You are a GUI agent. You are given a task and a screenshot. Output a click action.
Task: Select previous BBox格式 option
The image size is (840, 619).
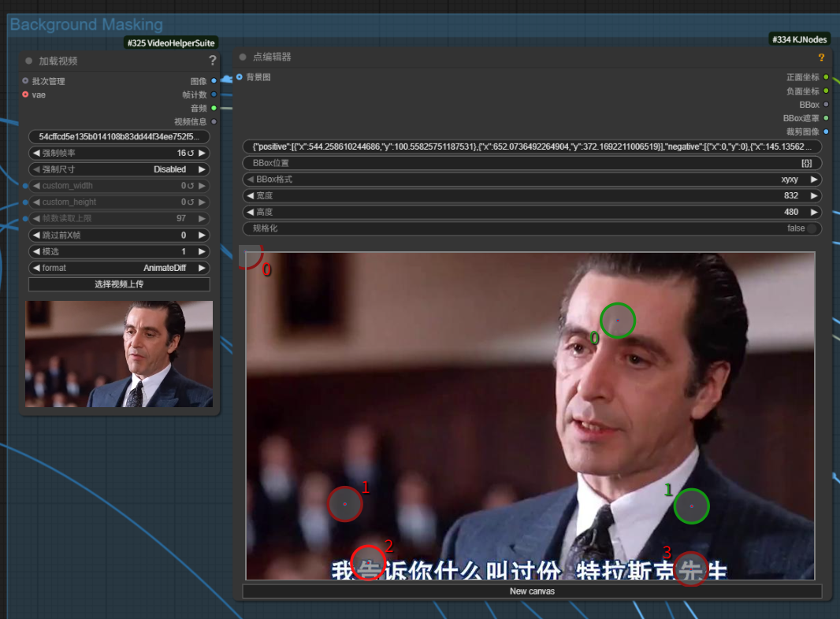[x=250, y=180]
